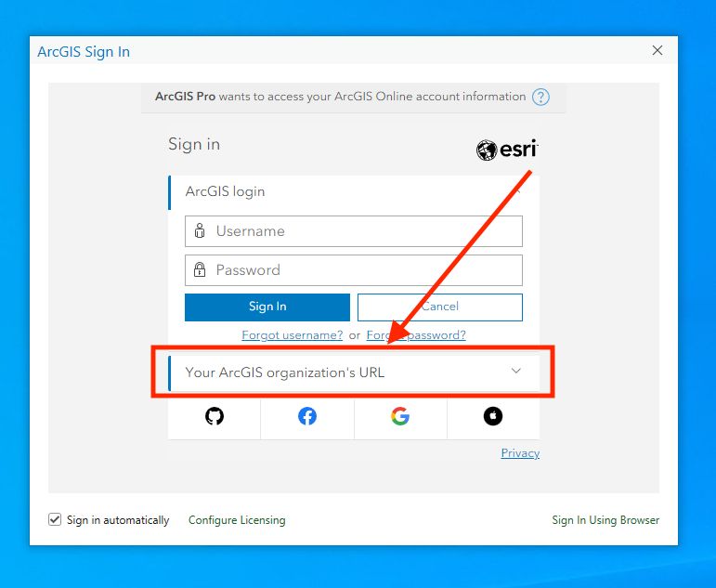Focus the Username input field

[x=354, y=231]
